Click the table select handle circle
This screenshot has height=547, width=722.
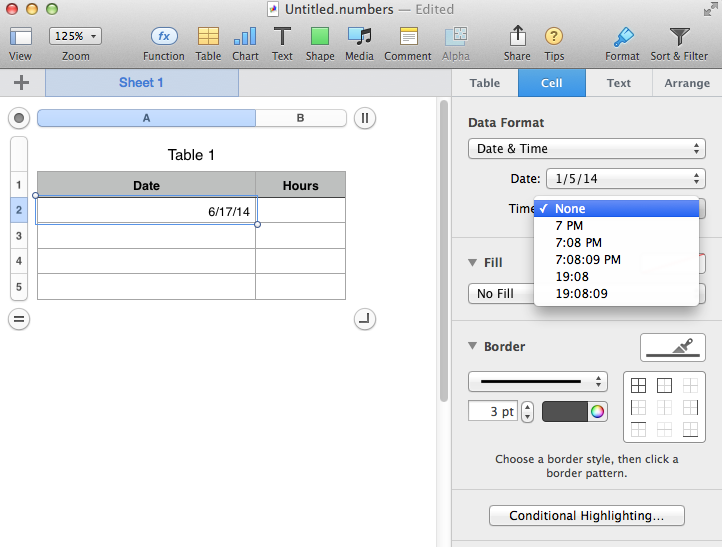pos(19,118)
